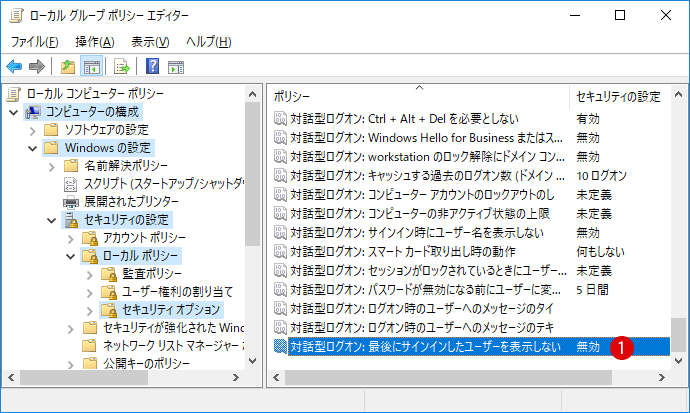Viewport: 690px width, 413px height.
Task: Click the ローカル コンピューター ポリシー scroll icon
Action: (x=14, y=94)
